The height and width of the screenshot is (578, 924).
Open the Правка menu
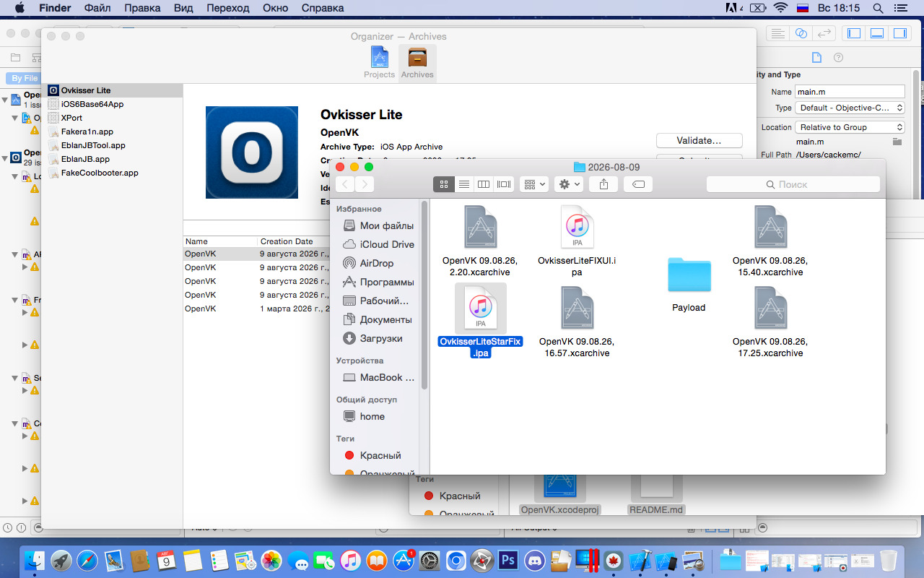(x=142, y=8)
